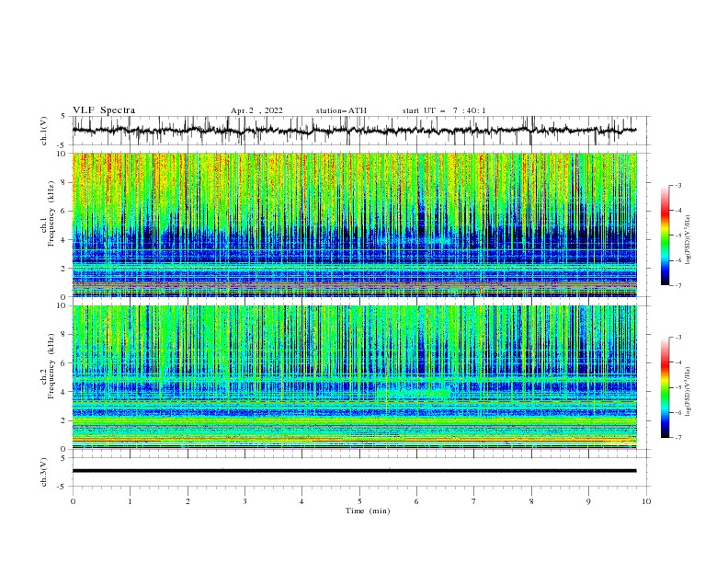The image size is (728, 563).
Task: Click the ch.1(V) waveform axis label
Action: (44, 131)
